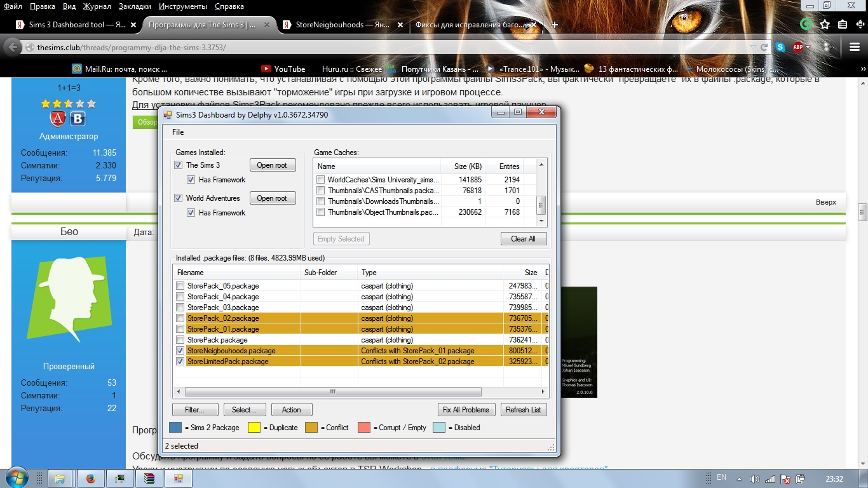Image resolution: width=868 pixels, height=488 pixels.
Task: Click the package list horizontal scrollbar
Action: click(x=332, y=392)
